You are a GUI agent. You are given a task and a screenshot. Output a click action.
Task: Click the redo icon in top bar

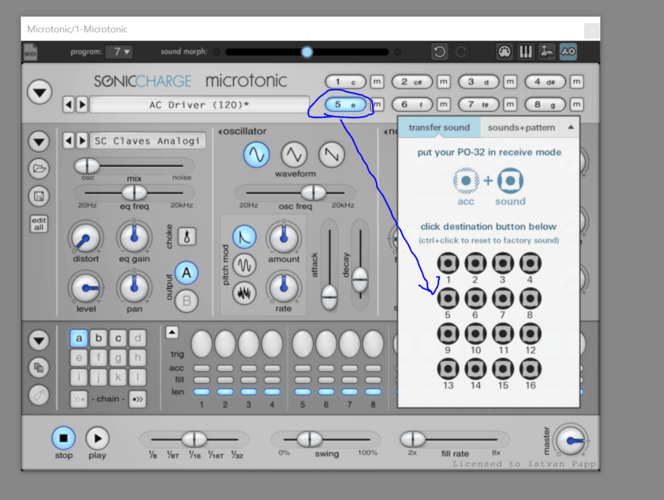pyautogui.click(x=461, y=52)
